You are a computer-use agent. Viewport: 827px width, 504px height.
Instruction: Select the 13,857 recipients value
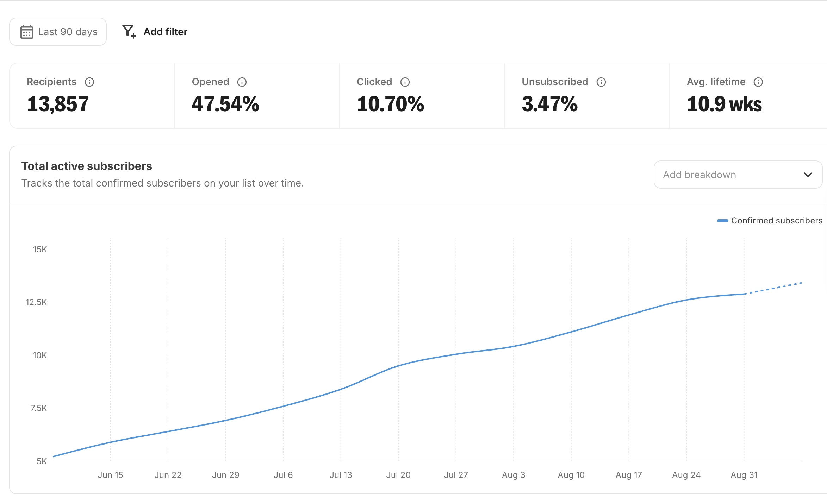[x=58, y=104]
